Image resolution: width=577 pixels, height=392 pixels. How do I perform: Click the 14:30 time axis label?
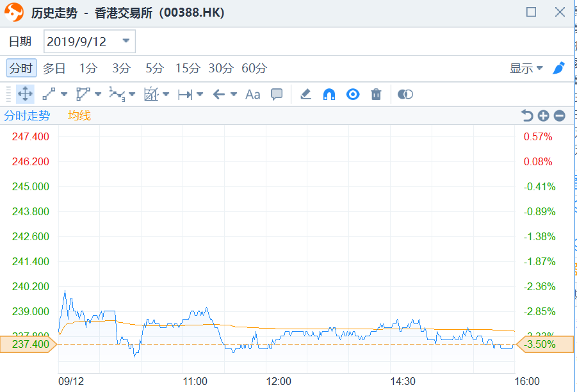pyautogui.click(x=403, y=381)
